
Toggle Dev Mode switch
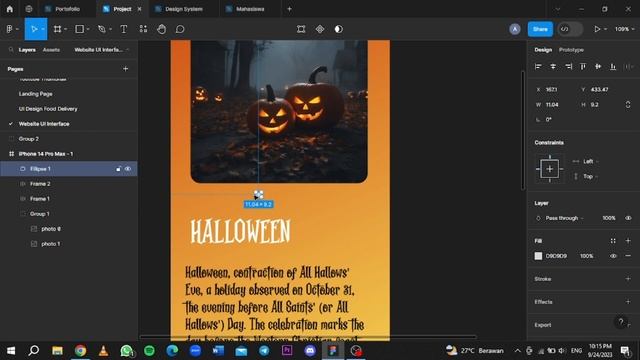click(570, 29)
